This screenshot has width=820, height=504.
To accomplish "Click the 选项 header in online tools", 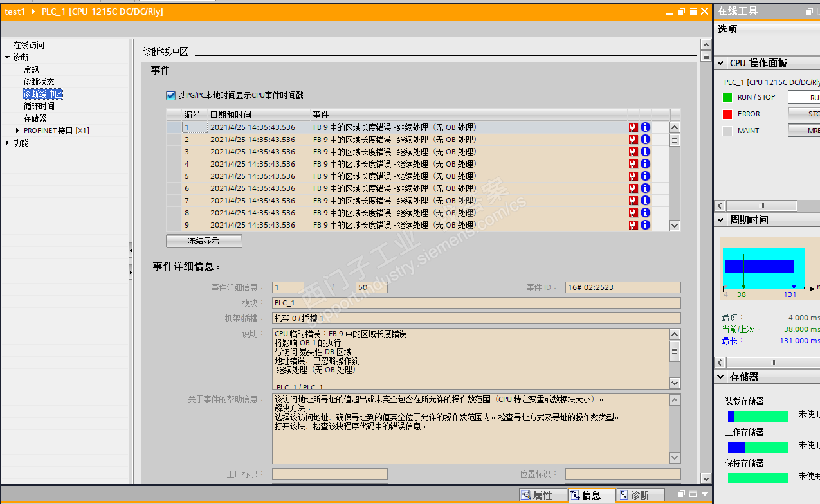I will click(727, 29).
